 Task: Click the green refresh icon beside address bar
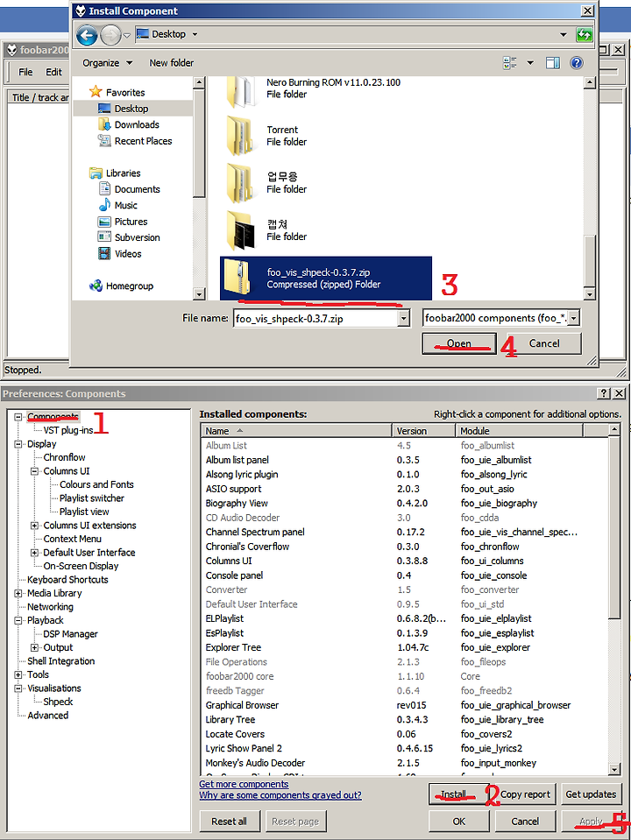click(584, 35)
